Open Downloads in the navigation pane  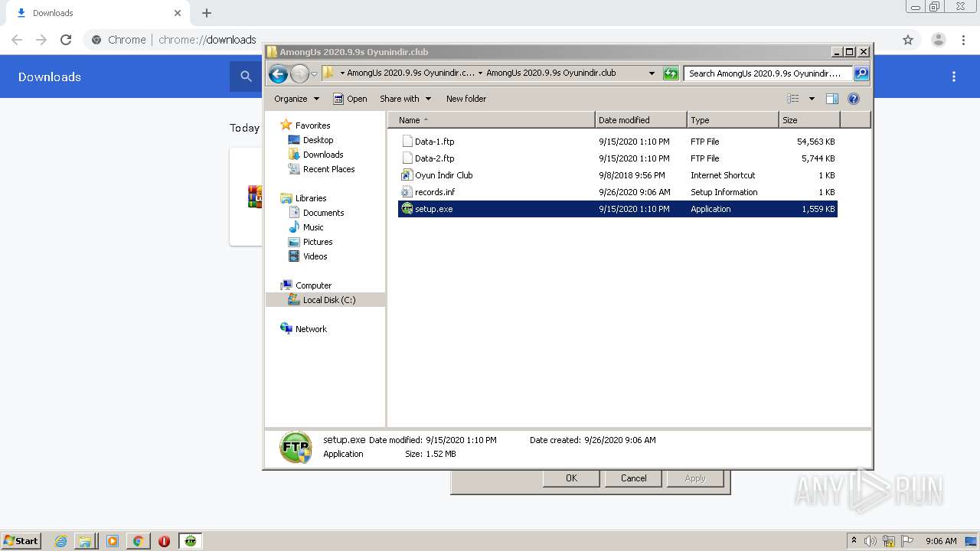315,155
